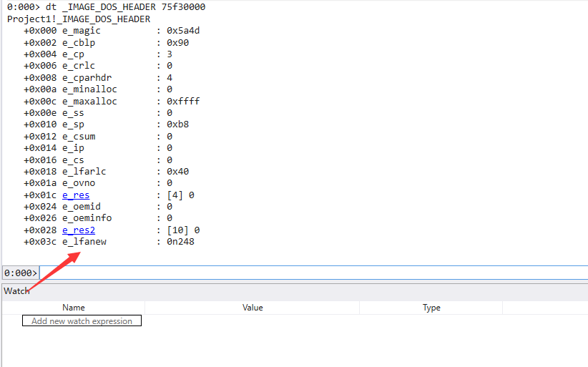
Task: Click the e_res link
Action: [x=76, y=195]
